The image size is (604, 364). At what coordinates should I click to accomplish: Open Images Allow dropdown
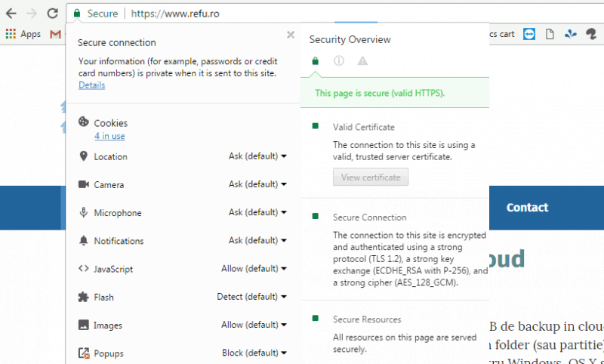click(x=254, y=325)
